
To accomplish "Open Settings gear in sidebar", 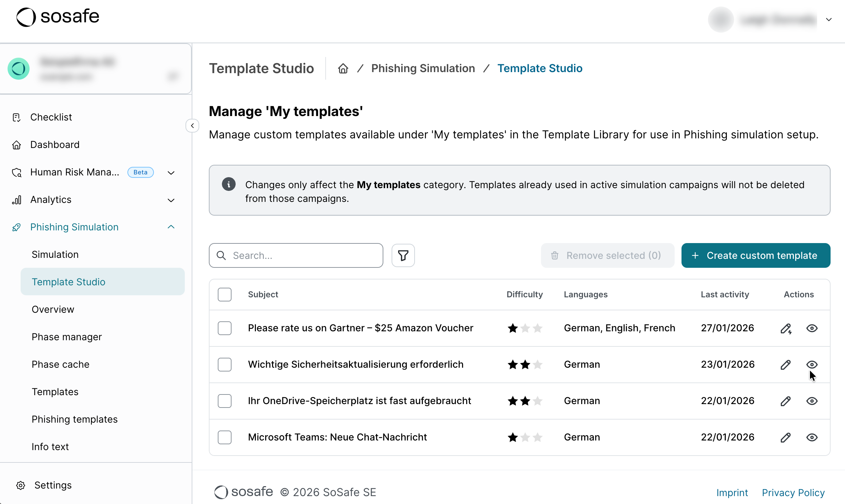I will [21, 485].
